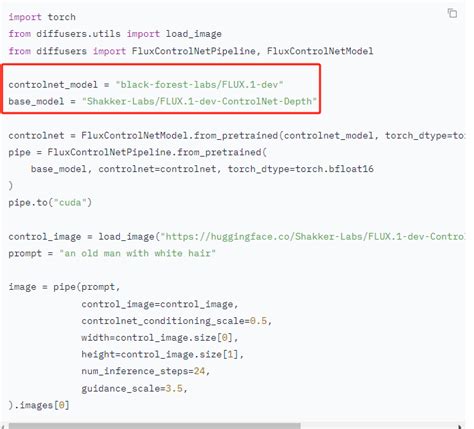474x429 pixels.
Task: Click "FluxControlNetPipeline" in the import line
Action: pos(193,51)
